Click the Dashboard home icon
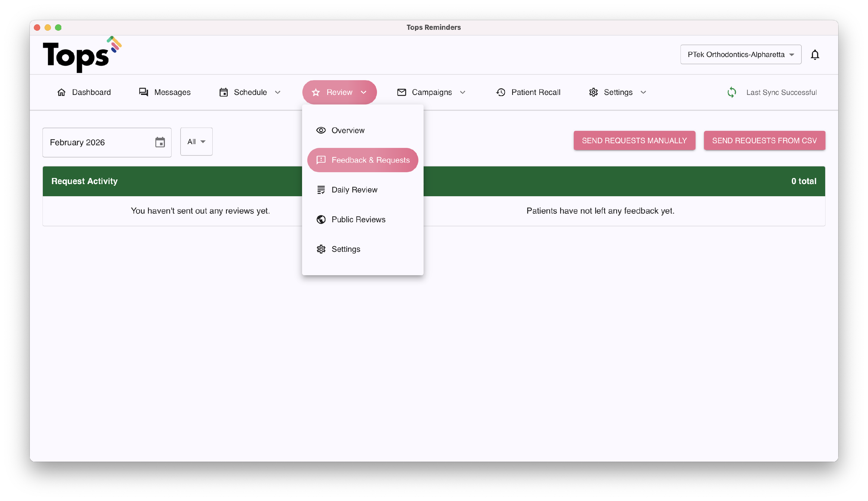 pyautogui.click(x=62, y=92)
